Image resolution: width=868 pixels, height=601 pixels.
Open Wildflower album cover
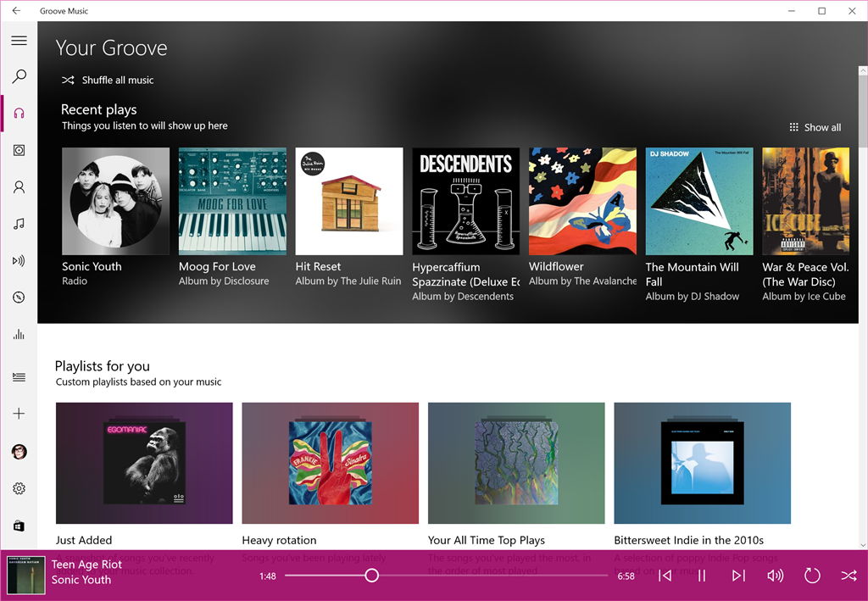click(583, 201)
